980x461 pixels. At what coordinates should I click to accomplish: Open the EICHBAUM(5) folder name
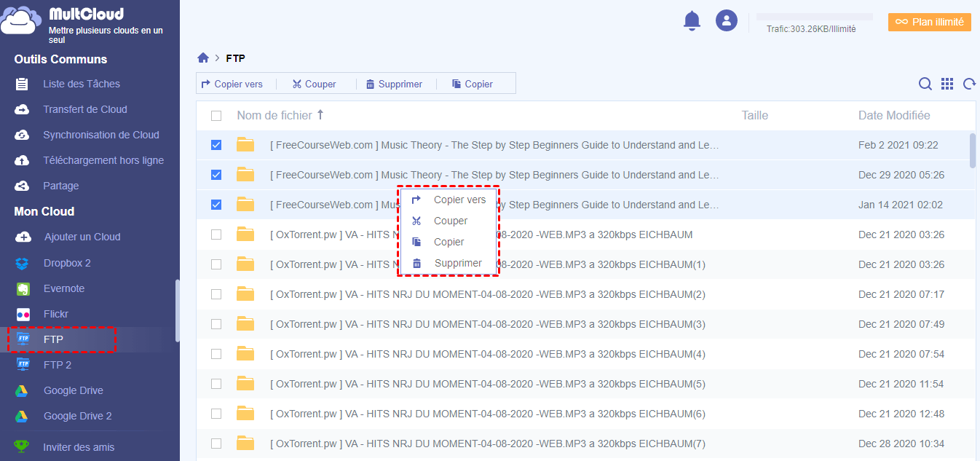pos(488,384)
